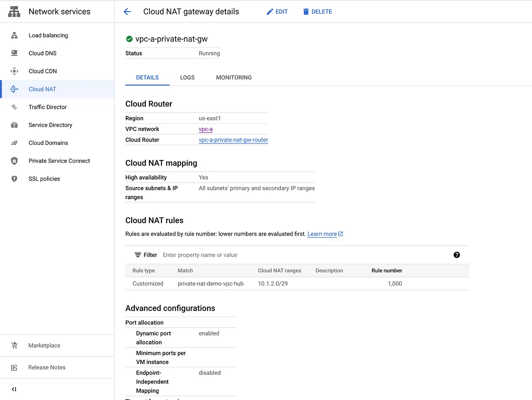
Task: Open the vpc-a network link
Action: coord(206,129)
